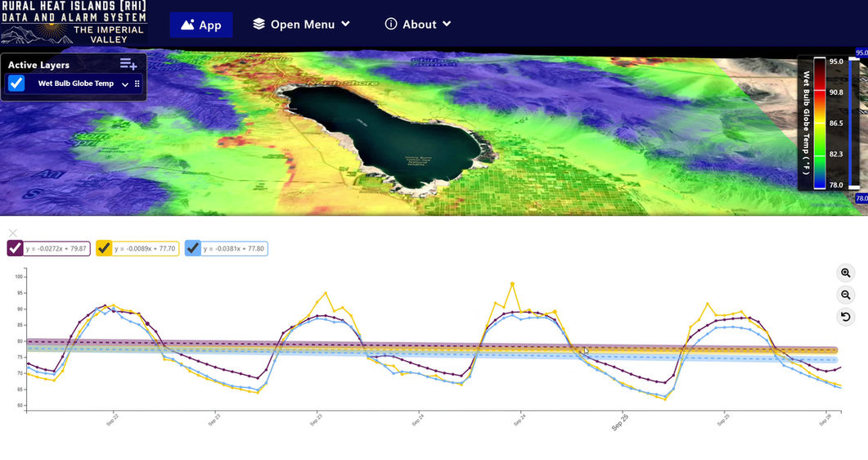Click the stacked layers icon in Open Menu
Viewport: 868px width, 460px height.
click(x=259, y=24)
